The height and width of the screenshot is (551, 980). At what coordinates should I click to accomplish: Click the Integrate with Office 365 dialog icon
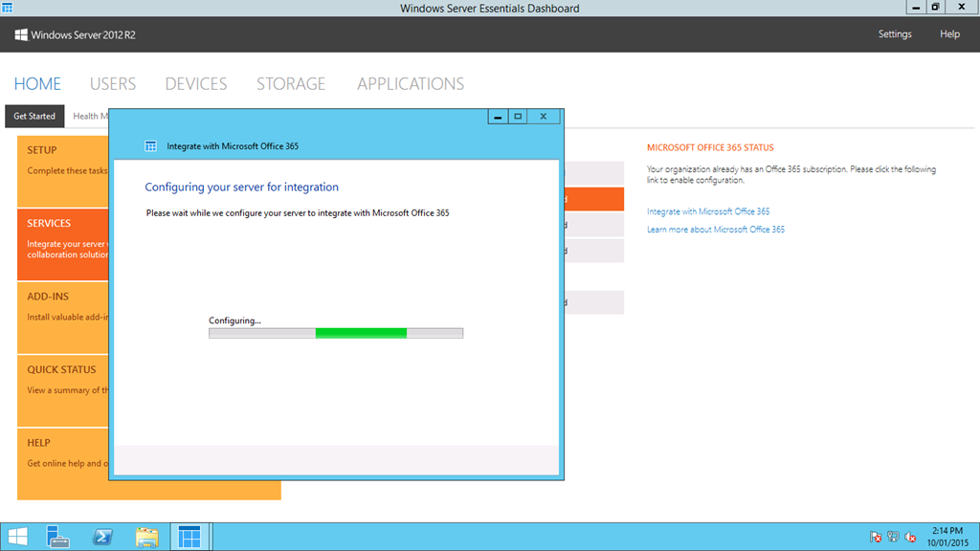tap(150, 146)
